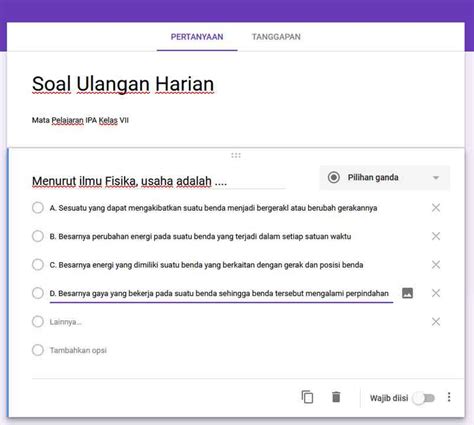Remove option A with its X icon
Screen dimensions: 474x425
pyautogui.click(x=436, y=208)
